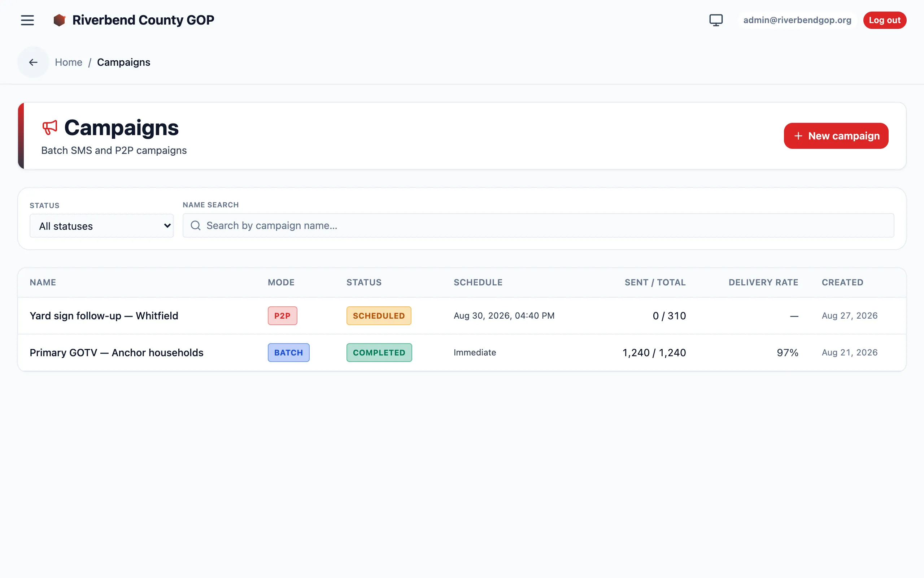
Task: Click the SENT / TOTAL column header
Action: [655, 282]
